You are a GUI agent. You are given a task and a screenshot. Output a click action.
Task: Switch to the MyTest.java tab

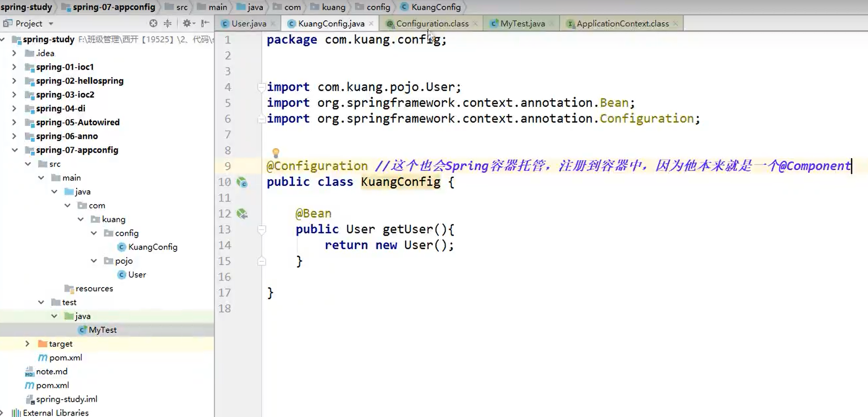pyautogui.click(x=522, y=24)
